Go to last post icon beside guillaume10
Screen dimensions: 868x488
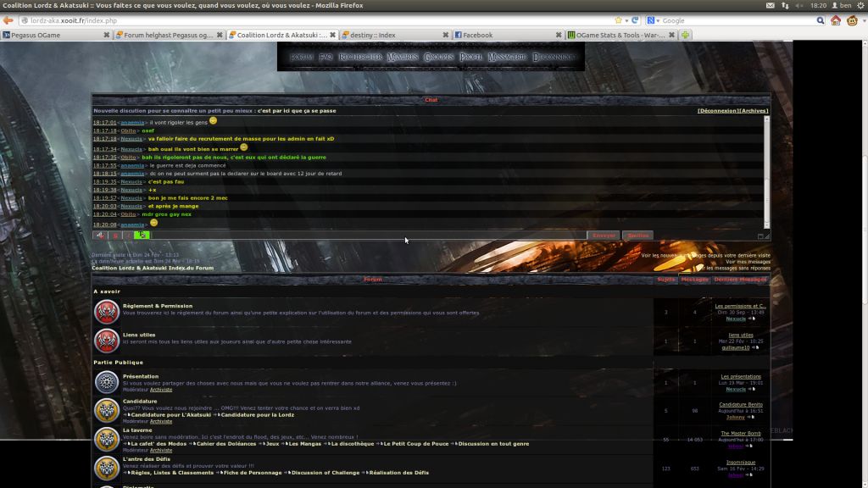(x=755, y=347)
